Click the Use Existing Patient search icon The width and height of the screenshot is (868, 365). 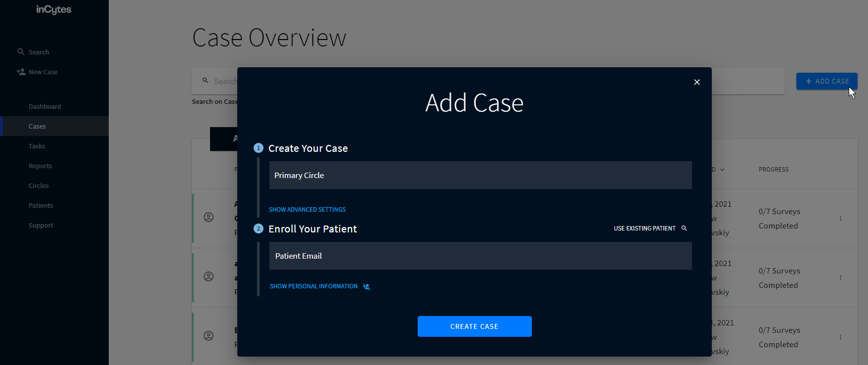click(684, 228)
